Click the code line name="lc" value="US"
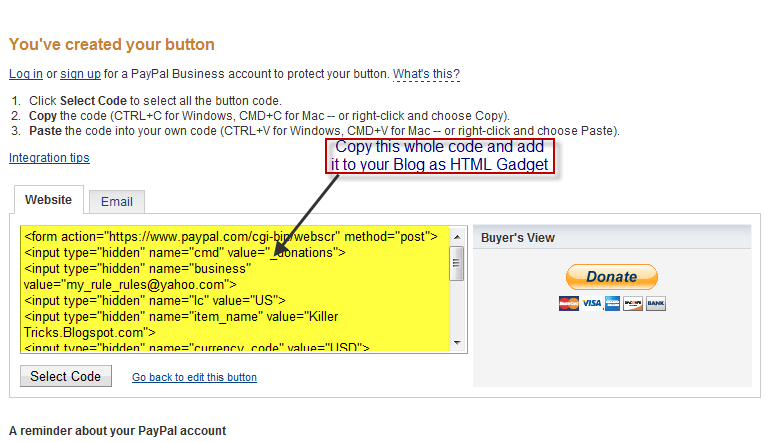 pyautogui.click(x=155, y=300)
